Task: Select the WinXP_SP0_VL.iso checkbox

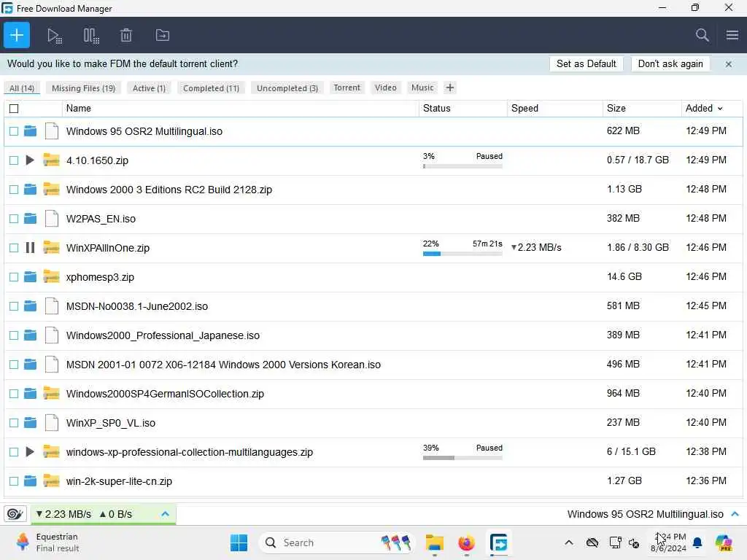Action: click(x=14, y=423)
